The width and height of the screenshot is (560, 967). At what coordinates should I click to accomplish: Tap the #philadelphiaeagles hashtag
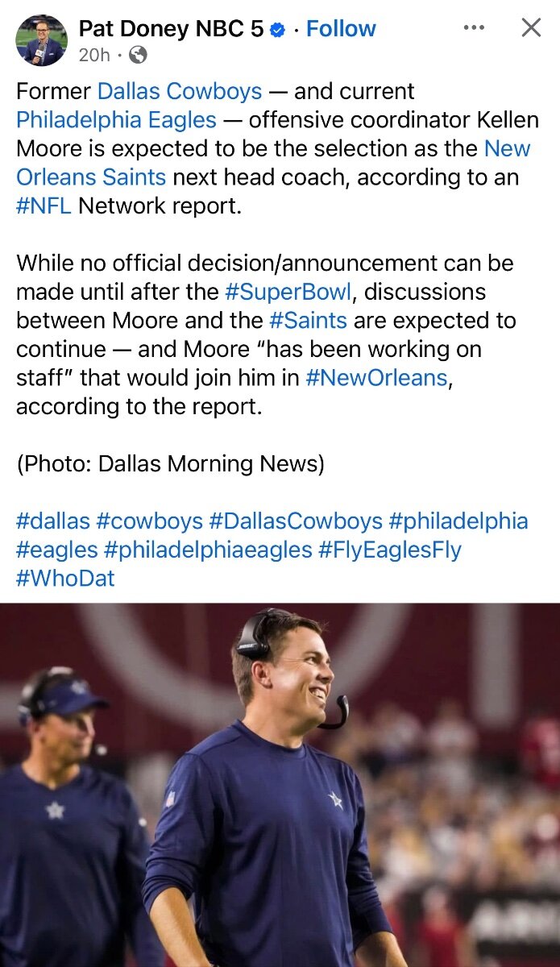(x=207, y=550)
